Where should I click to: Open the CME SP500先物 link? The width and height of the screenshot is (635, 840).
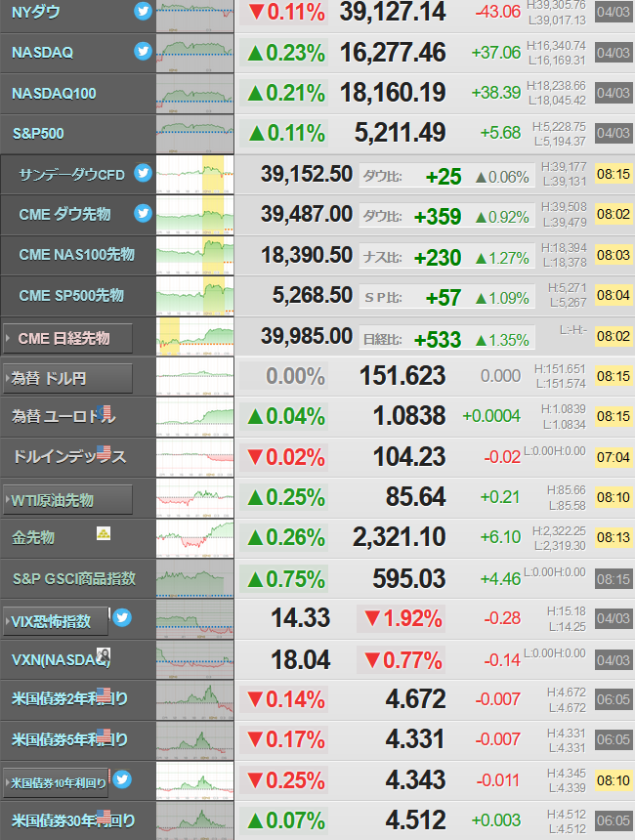[71, 295]
